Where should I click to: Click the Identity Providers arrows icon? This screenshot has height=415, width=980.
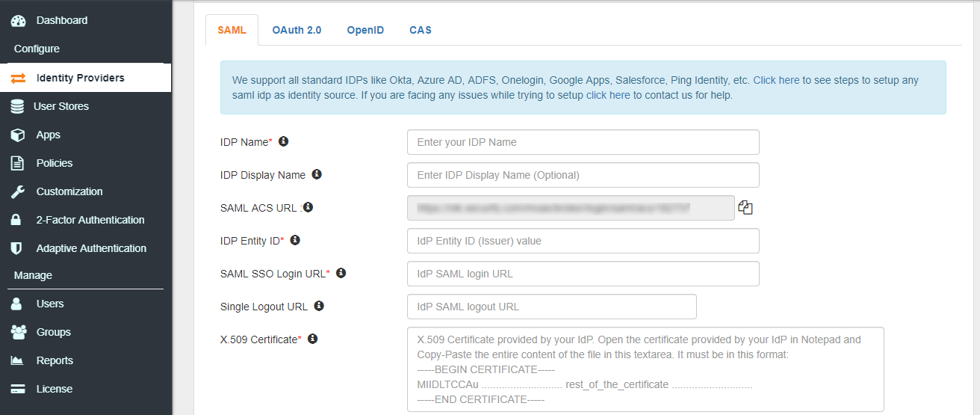point(18,78)
